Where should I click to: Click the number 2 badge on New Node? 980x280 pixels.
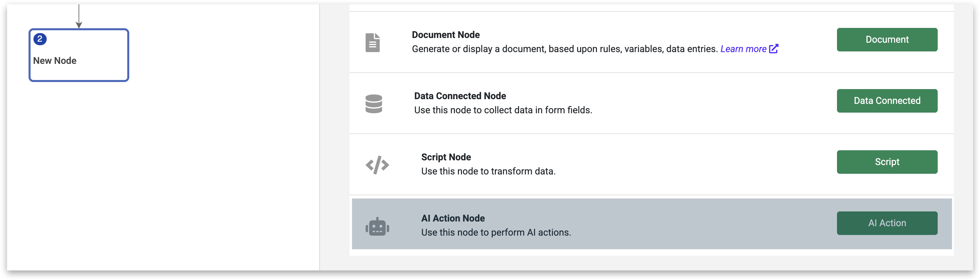click(40, 39)
